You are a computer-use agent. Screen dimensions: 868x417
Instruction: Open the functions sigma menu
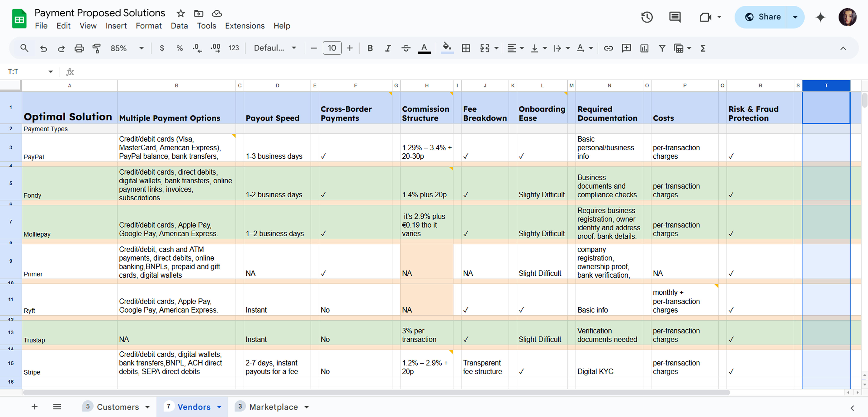(703, 48)
